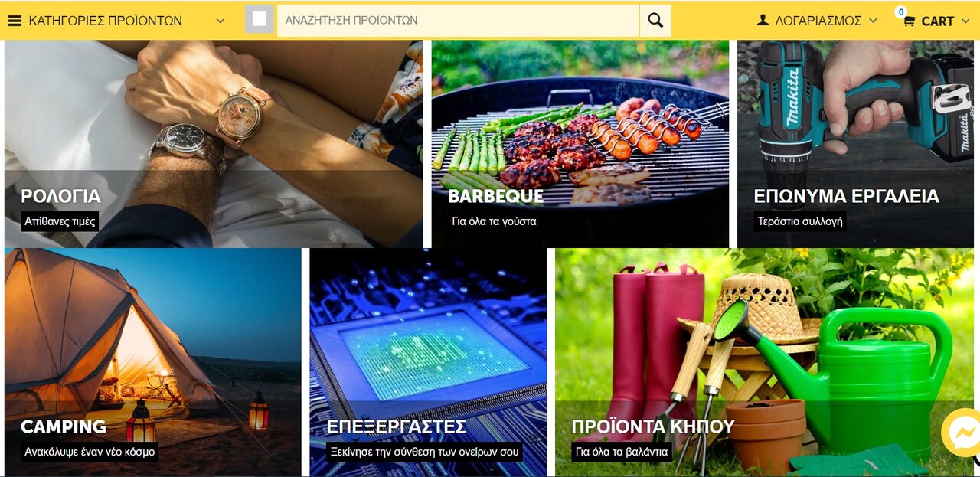This screenshot has height=477, width=980.
Task: Click the magnifying glass search button
Action: point(655,21)
